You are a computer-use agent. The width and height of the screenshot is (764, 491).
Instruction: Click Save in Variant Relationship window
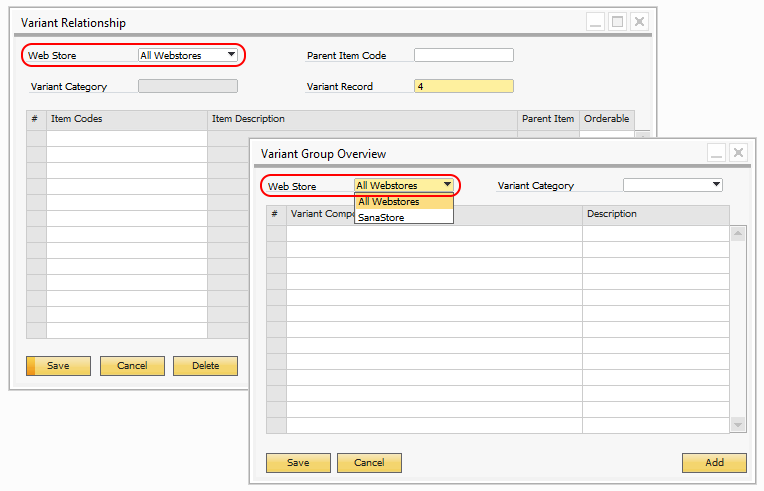pos(58,366)
